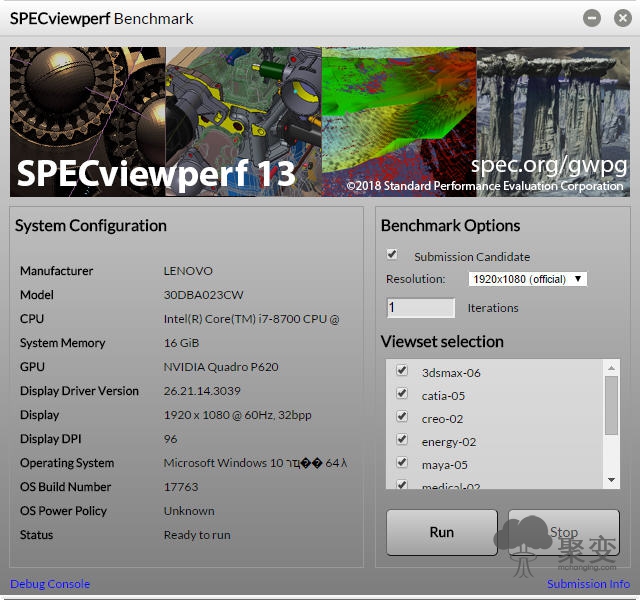Uncheck the energy-02 viewset
The image size is (640, 600).
point(402,439)
